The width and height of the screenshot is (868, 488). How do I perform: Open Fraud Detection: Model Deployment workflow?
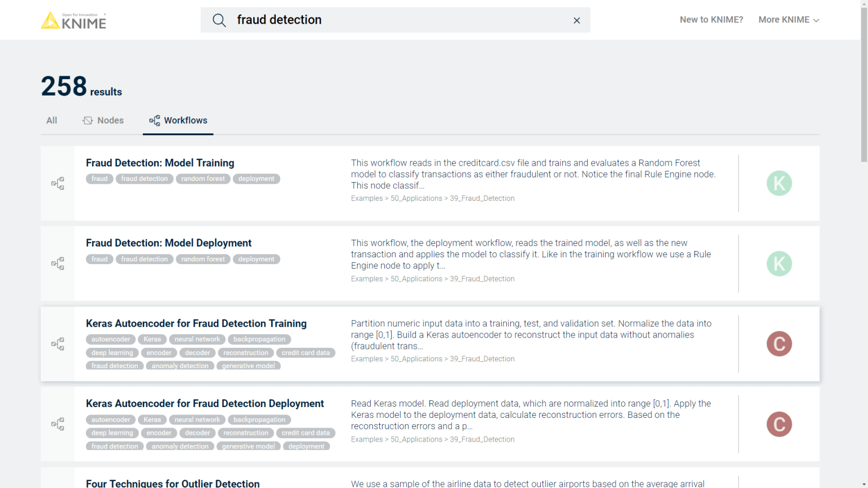point(168,243)
